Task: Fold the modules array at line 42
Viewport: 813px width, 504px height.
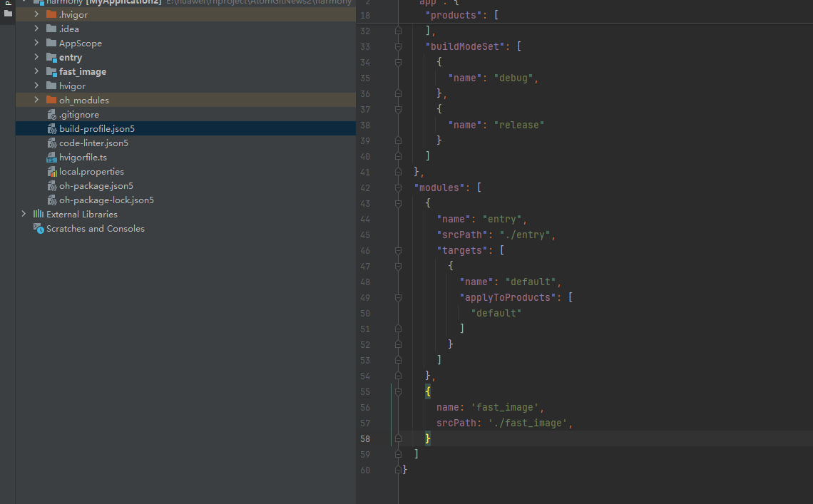Action: point(398,187)
